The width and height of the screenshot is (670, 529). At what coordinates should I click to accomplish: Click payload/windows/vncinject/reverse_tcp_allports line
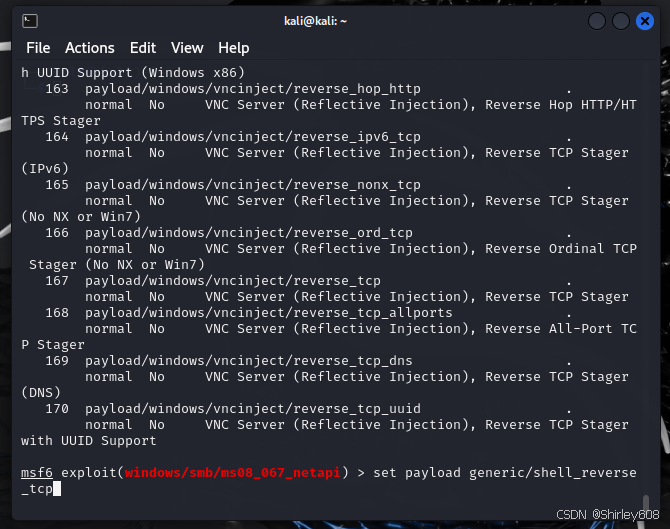(269, 313)
